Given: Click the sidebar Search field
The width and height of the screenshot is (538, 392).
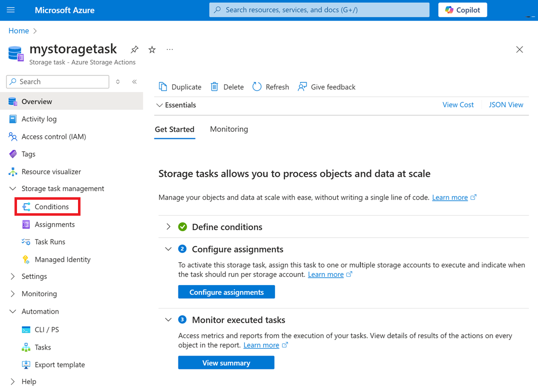Looking at the screenshot, I should [57, 81].
